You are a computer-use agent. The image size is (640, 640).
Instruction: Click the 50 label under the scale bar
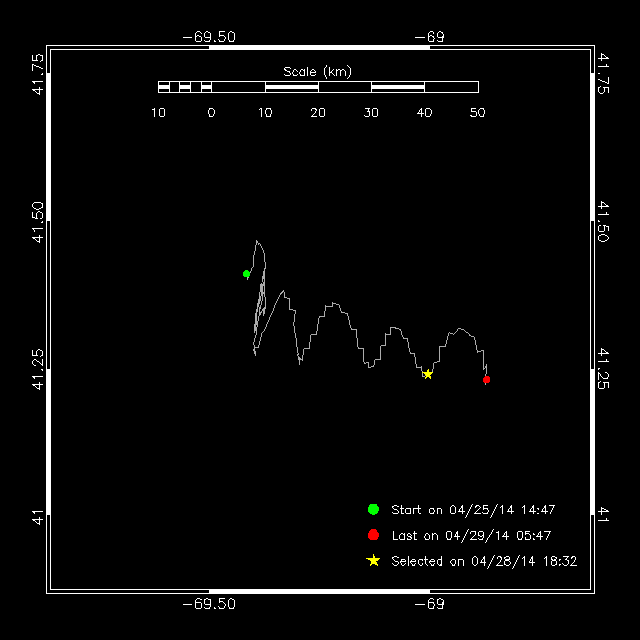point(478,112)
